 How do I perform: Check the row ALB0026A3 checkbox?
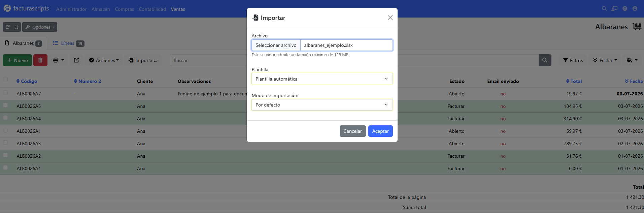coord(5,143)
